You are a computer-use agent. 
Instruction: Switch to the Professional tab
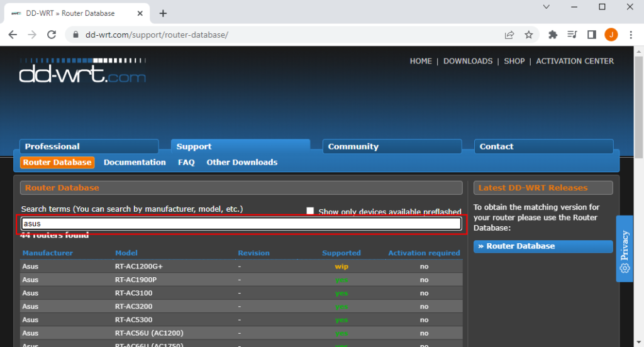pos(89,146)
